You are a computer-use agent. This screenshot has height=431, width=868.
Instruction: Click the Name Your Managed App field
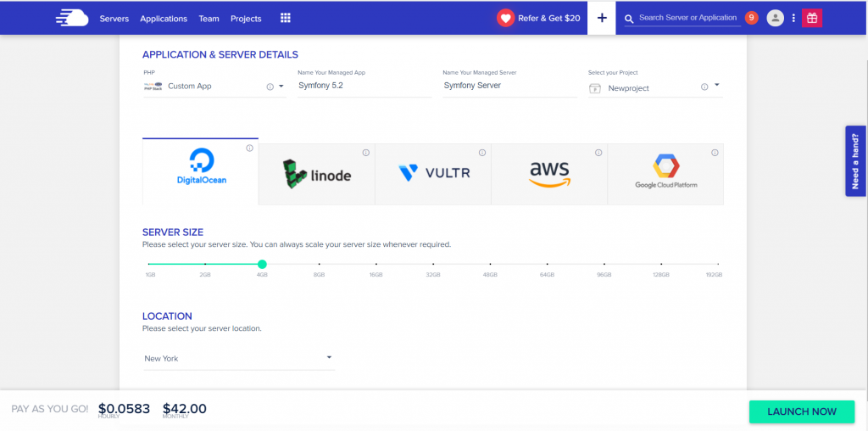point(363,86)
